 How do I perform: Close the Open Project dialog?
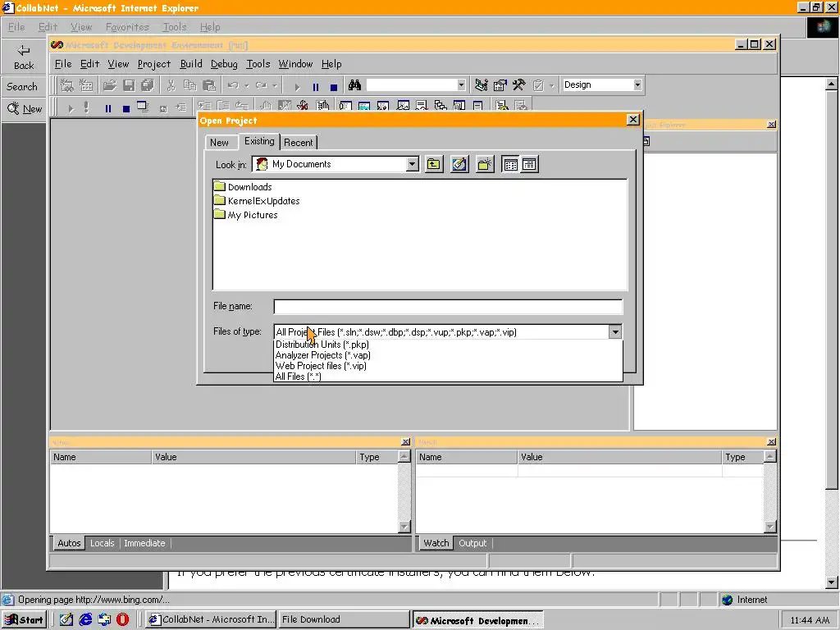632,120
